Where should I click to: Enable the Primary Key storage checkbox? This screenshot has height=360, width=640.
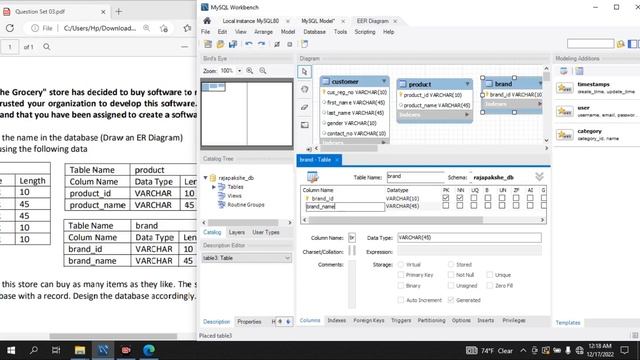click(401, 275)
